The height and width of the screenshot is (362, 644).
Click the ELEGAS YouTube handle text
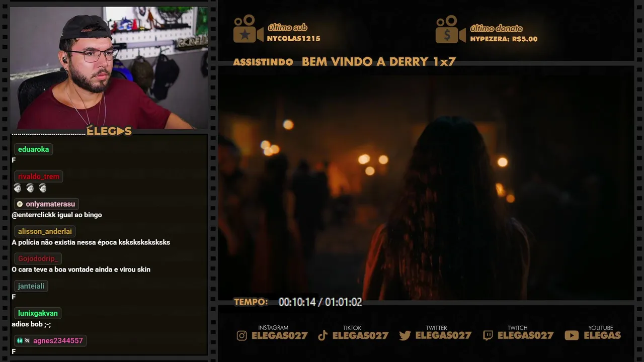pos(602,335)
